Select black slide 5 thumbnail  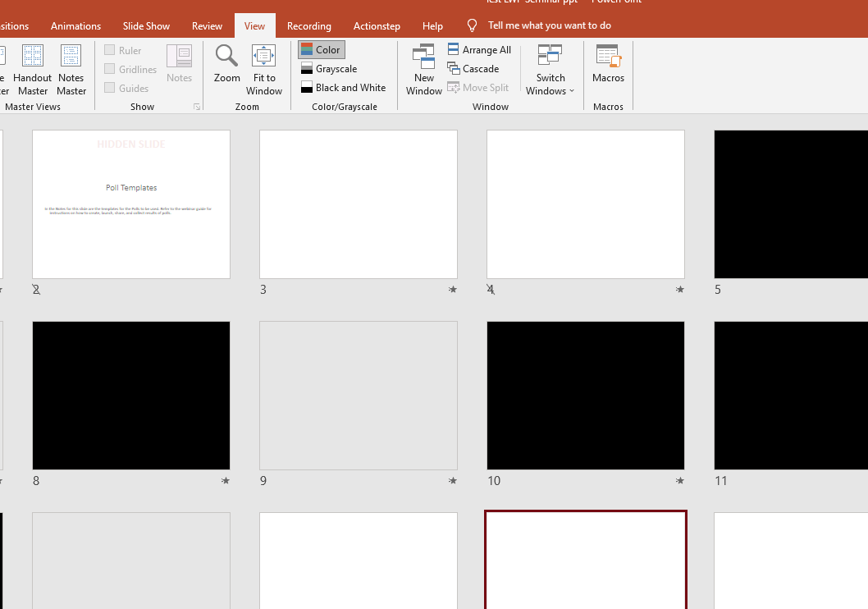tap(791, 204)
